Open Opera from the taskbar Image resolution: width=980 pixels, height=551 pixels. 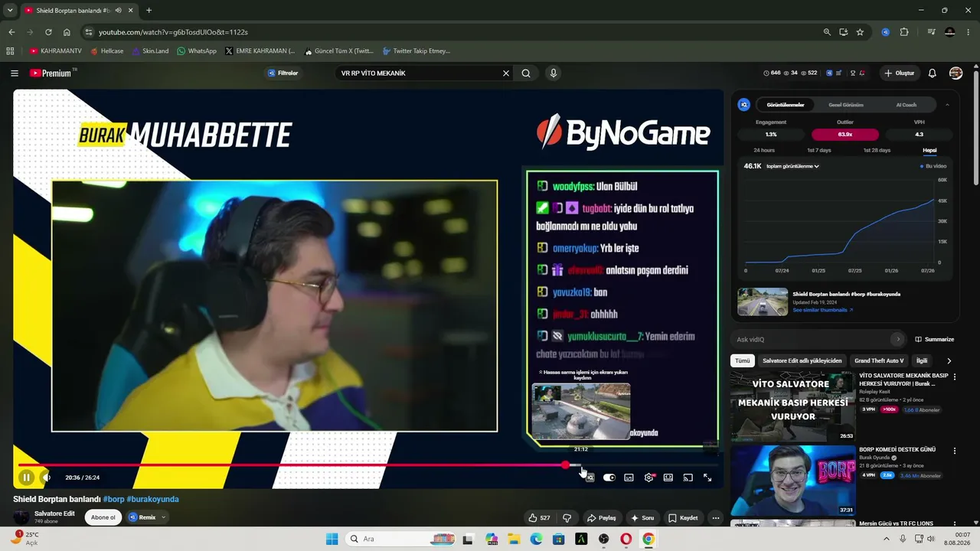[626, 539]
